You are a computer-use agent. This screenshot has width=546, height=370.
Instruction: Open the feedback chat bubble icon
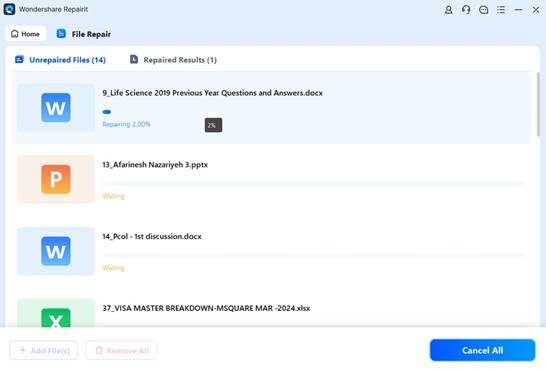coord(483,10)
